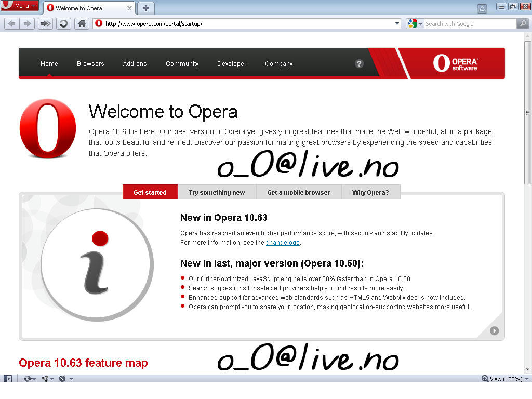Image resolution: width=532 pixels, height=399 pixels.
Task: Reload the current page
Action: point(63,24)
